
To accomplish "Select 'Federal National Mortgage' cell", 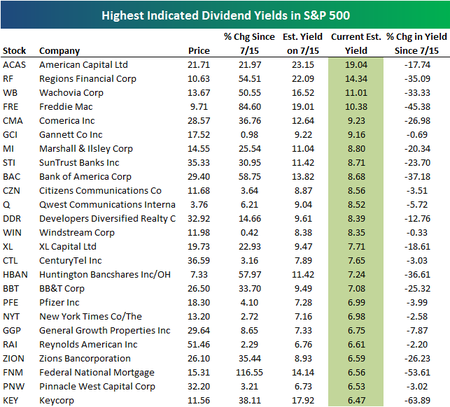I will [x=97, y=373].
